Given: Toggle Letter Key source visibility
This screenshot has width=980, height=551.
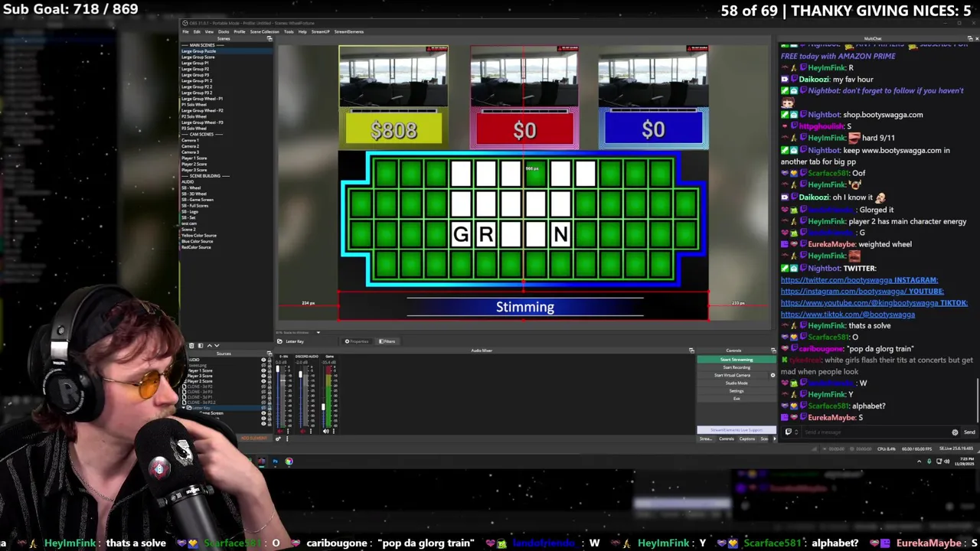Looking at the screenshot, I should [x=263, y=408].
